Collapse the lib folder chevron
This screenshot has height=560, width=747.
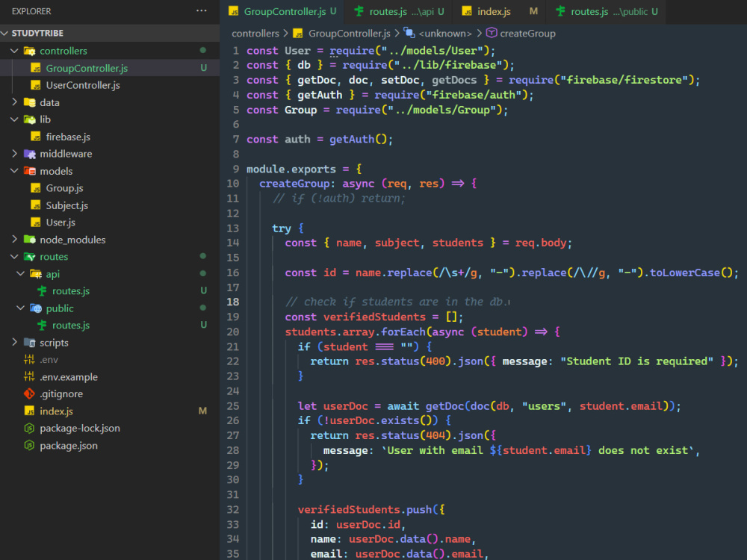tap(14, 119)
